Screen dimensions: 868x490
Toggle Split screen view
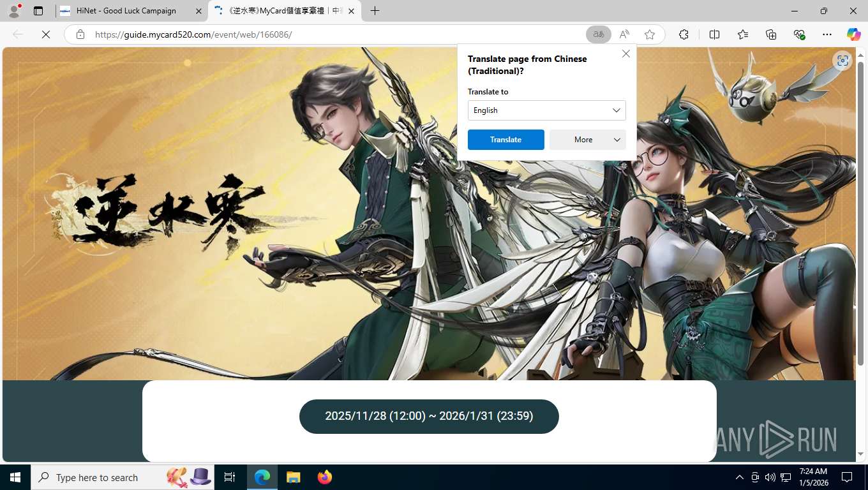(x=714, y=34)
